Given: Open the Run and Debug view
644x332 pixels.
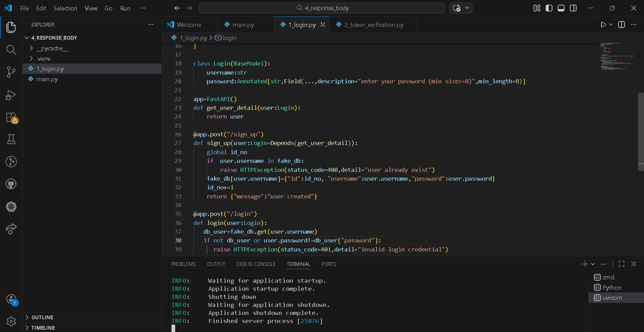Looking at the screenshot, I should [11, 95].
